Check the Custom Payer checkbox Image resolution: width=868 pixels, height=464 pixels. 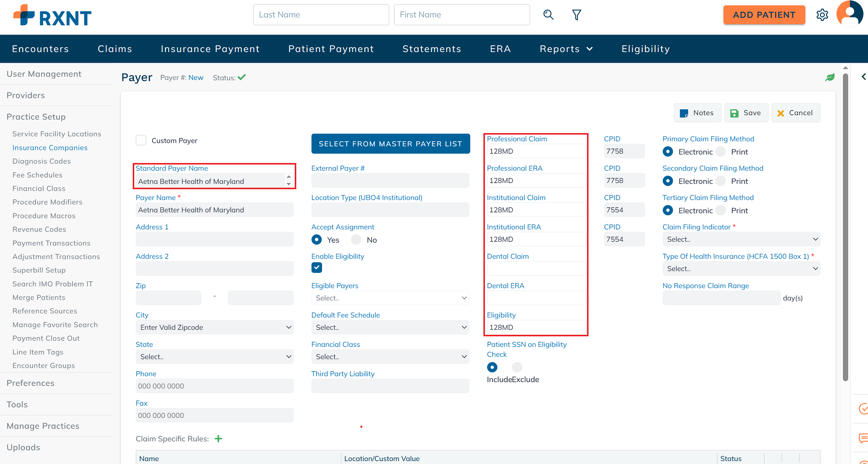141,140
